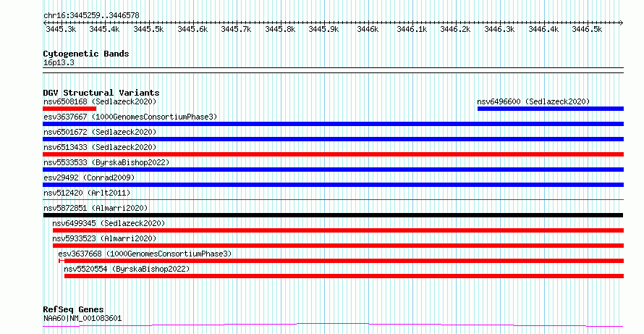The width and height of the screenshot is (644, 334).
Task: Click the 3445.7k ruler tick label
Action: (236, 29)
